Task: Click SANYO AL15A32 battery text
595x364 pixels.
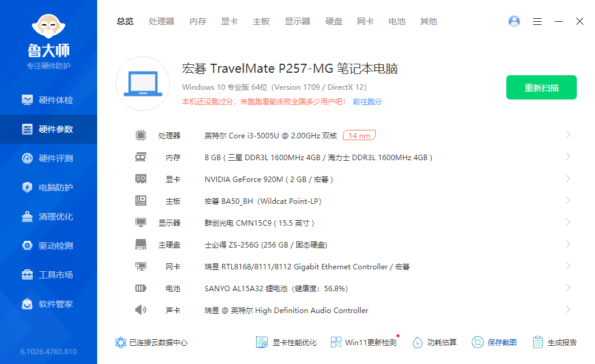Action: click(276, 289)
